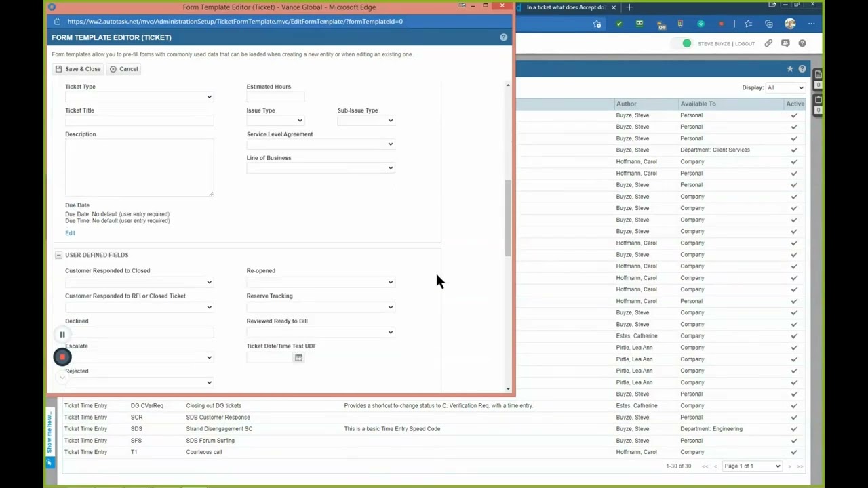Screen dimensions: 868x488
Task: Open the Edge profile avatar
Action: tap(790, 24)
